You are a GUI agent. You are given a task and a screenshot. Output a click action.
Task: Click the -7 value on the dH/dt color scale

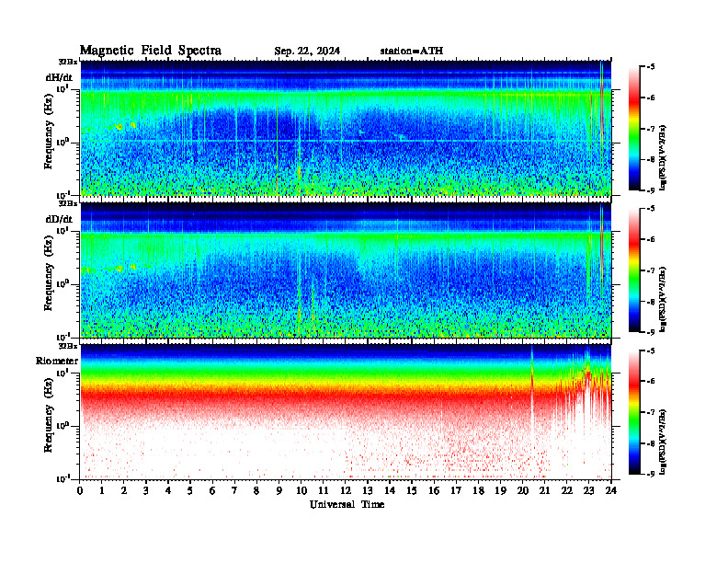click(651, 129)
